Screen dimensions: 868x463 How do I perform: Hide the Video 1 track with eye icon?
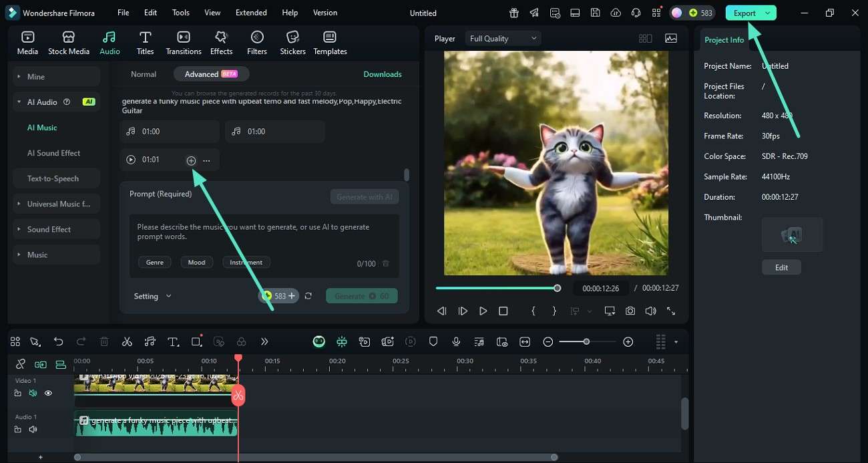point(48,393)
